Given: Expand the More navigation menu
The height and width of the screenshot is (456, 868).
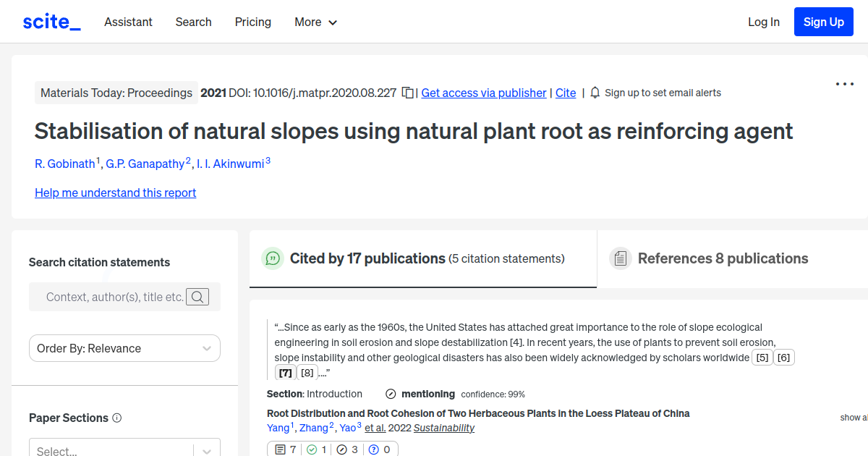Looking at the screenshot, I should 315,22.
